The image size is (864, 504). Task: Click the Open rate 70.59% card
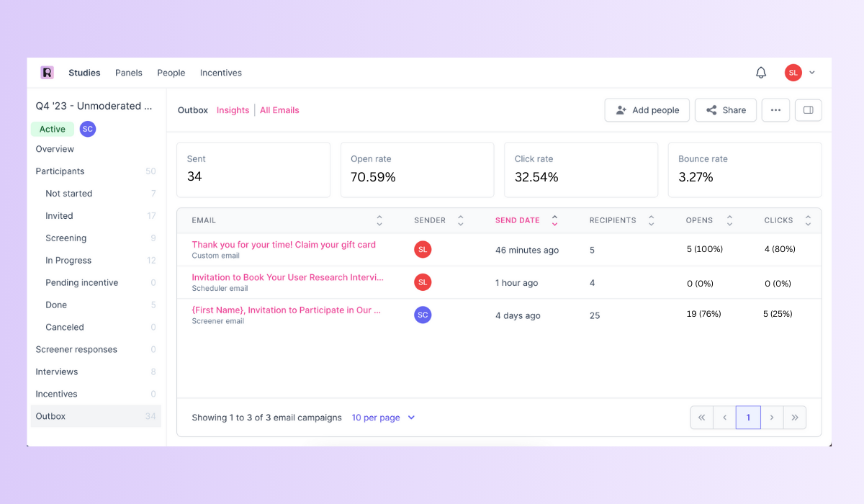tap(418, 170)
